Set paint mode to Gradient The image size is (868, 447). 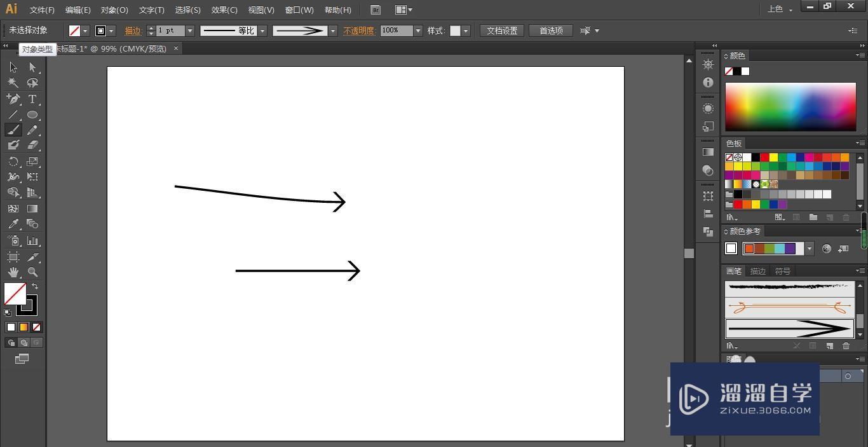point(24,327)
